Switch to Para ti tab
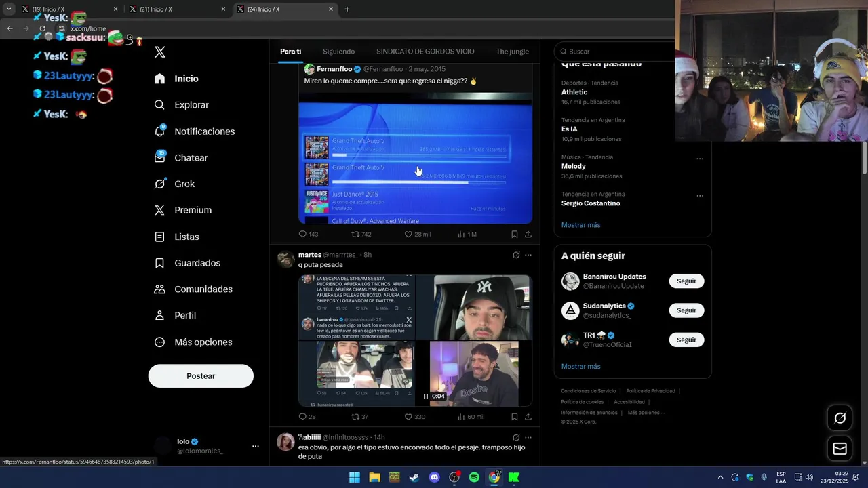This screenshot has height=488, width=868. click(291, 52)
